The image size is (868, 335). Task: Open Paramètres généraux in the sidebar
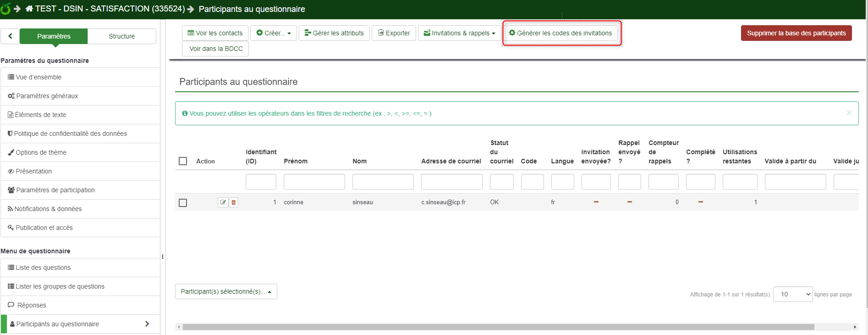(47, 96)
